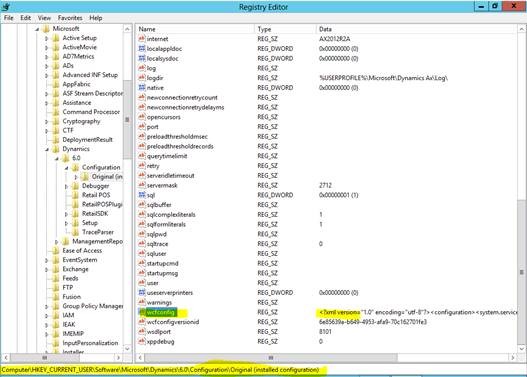
Task: Select the opencursors value icon
Action: tap(142, 117)
